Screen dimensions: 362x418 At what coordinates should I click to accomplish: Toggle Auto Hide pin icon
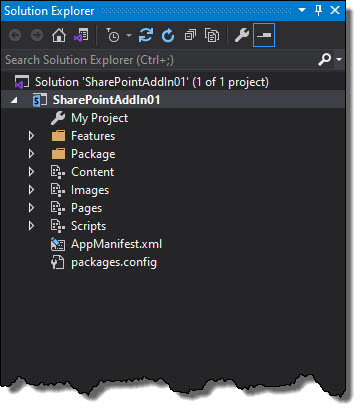tap(318, 11)
